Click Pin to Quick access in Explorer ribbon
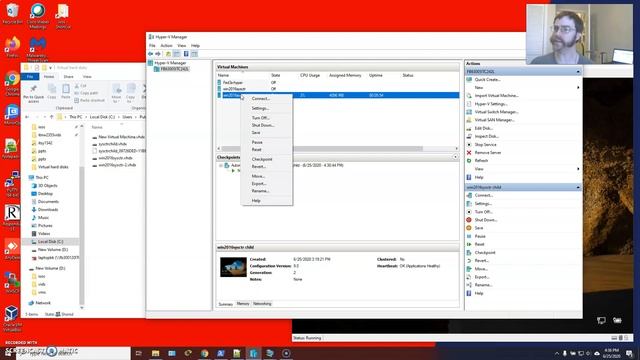This screenshot has height=360, width=640. pos(33,93)
